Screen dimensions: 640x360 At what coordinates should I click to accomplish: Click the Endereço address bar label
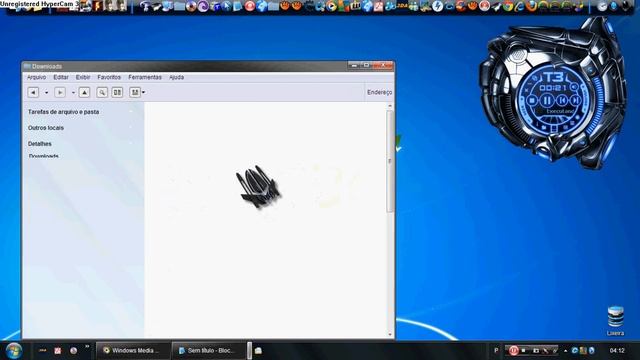379,93
